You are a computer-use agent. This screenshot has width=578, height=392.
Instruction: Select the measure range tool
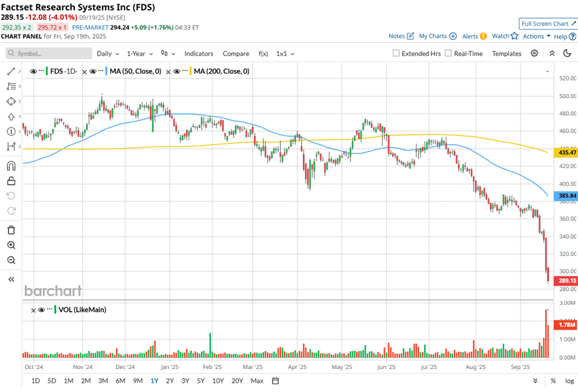(x=11, y=147)
